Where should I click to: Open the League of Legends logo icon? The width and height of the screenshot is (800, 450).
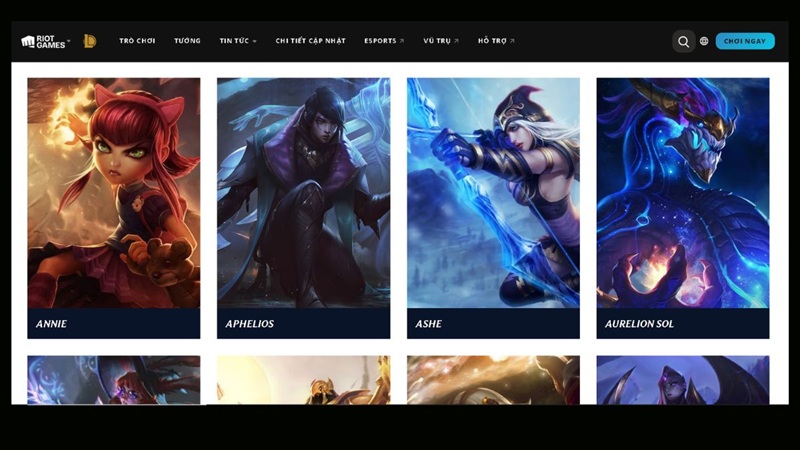point(90,41)
